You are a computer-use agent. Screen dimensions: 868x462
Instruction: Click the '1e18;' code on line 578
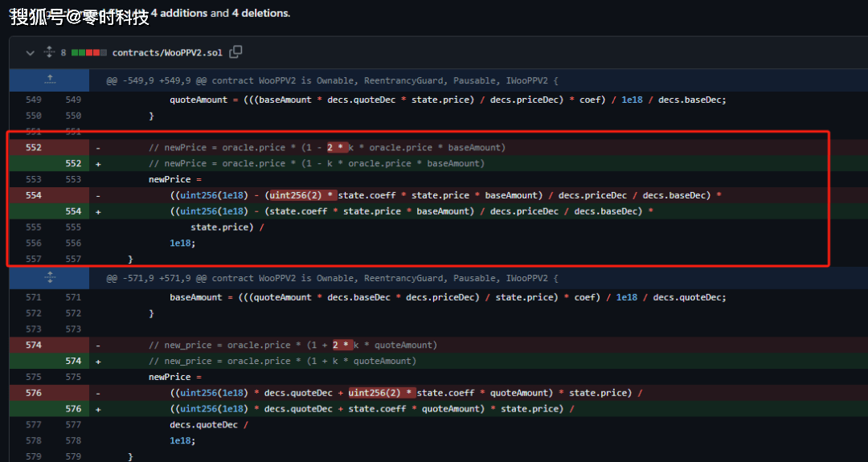point(182,441)
